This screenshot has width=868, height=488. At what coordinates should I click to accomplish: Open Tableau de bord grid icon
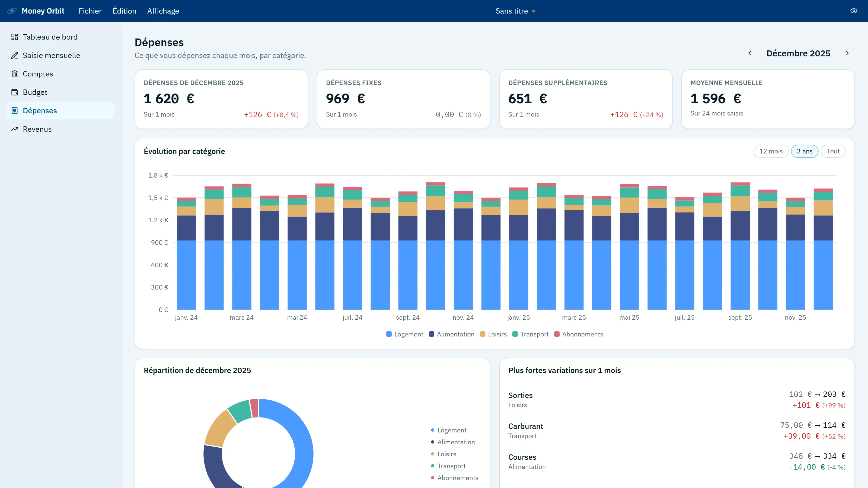click(x=14, y=37)
